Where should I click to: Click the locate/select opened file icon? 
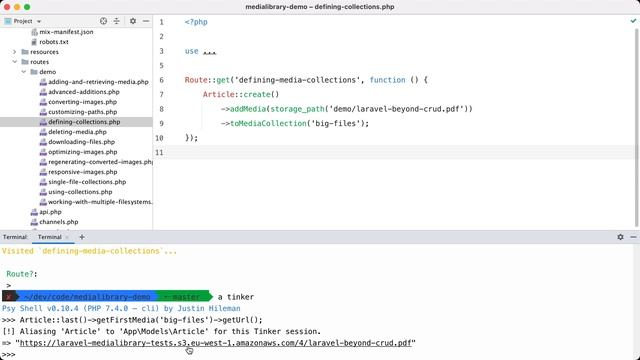[x=103, y=21]
